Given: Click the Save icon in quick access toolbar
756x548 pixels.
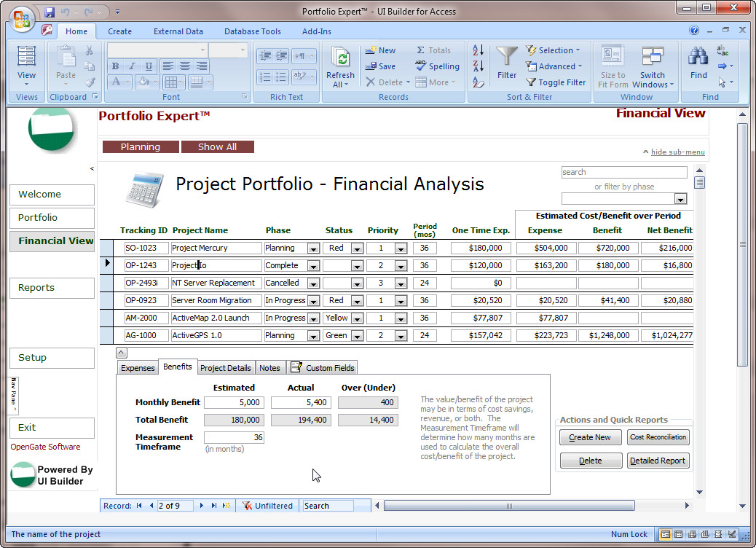Looking at the screenshot, I should [50, 12].
